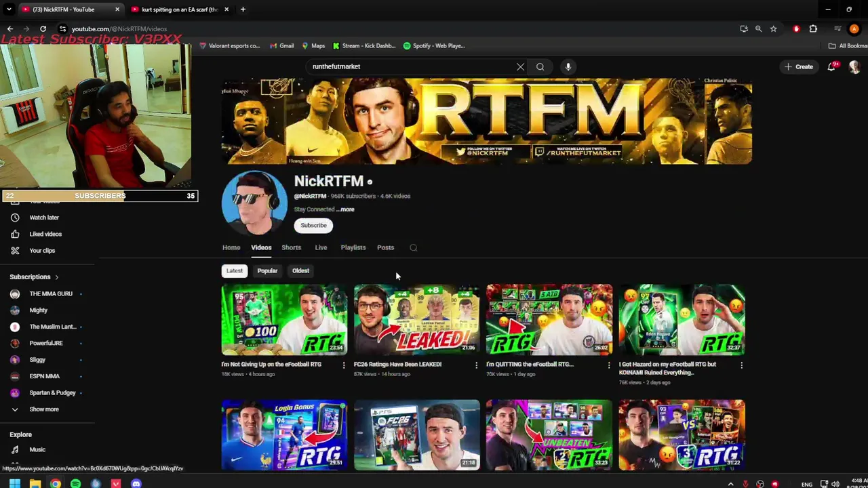Open the red ad blocker extension icon
Viewport: 868px width, 488px height.
[x=796, y=28]
